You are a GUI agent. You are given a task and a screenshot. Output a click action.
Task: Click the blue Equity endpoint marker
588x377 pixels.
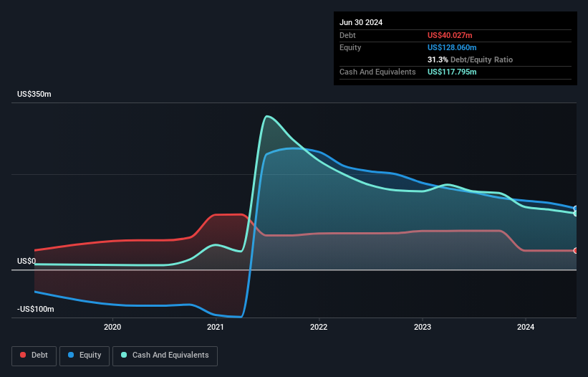click(576, 209)
